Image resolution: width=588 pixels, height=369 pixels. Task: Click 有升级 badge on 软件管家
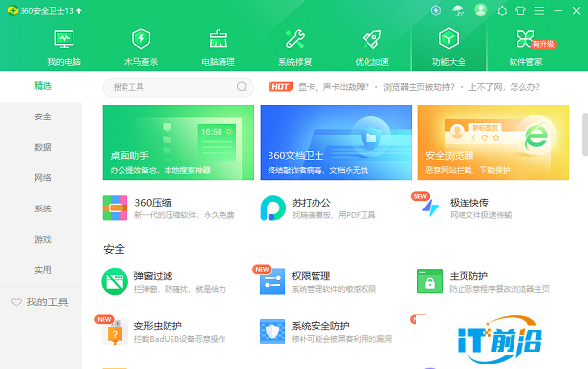click(543, 44)
